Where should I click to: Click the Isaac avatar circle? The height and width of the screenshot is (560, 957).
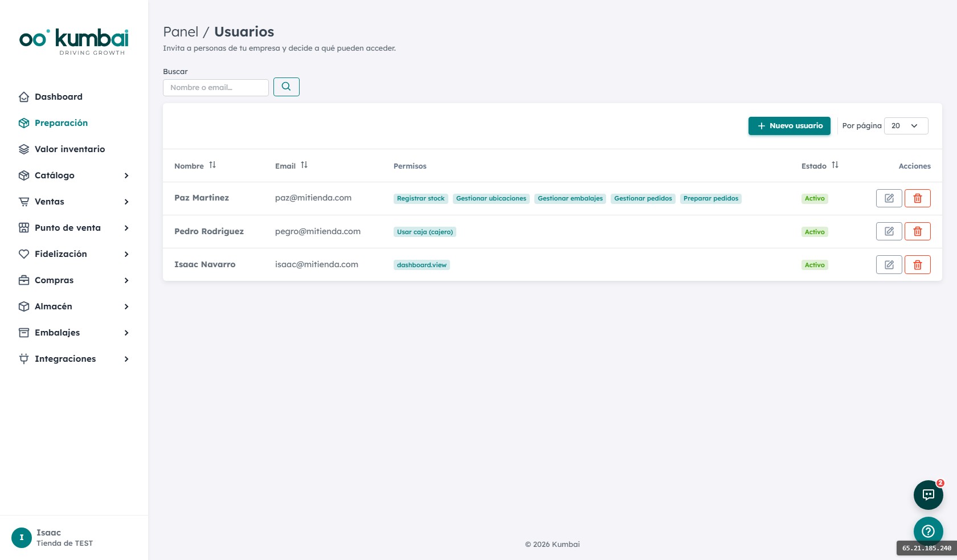tap(22, 538)
